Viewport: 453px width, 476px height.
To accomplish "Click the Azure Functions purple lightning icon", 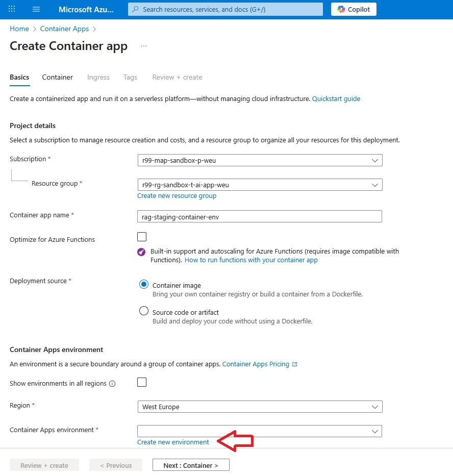I will click(141, 252).
